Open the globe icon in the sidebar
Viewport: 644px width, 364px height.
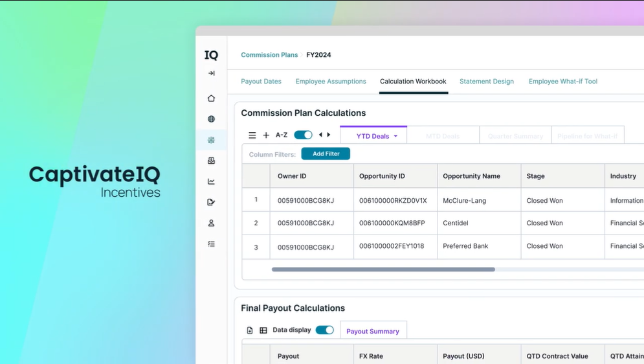[211, 119]
